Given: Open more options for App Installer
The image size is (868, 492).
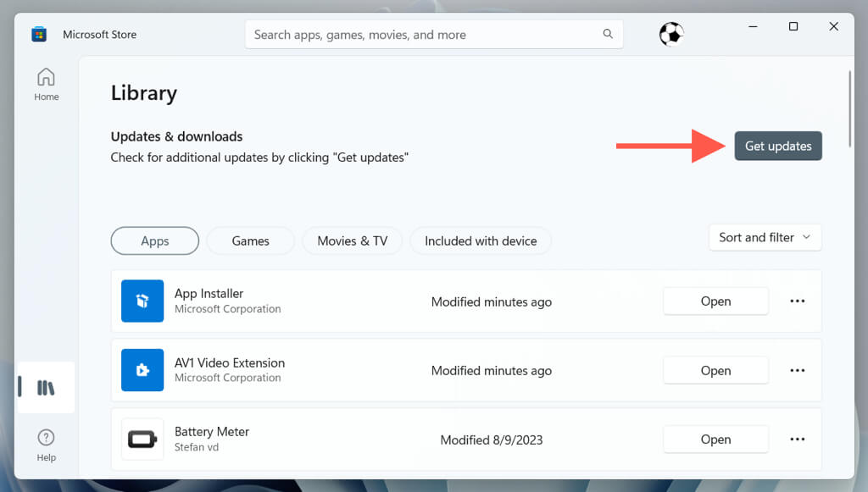Looking at the screenshot, I should click(x=797, y=301).
